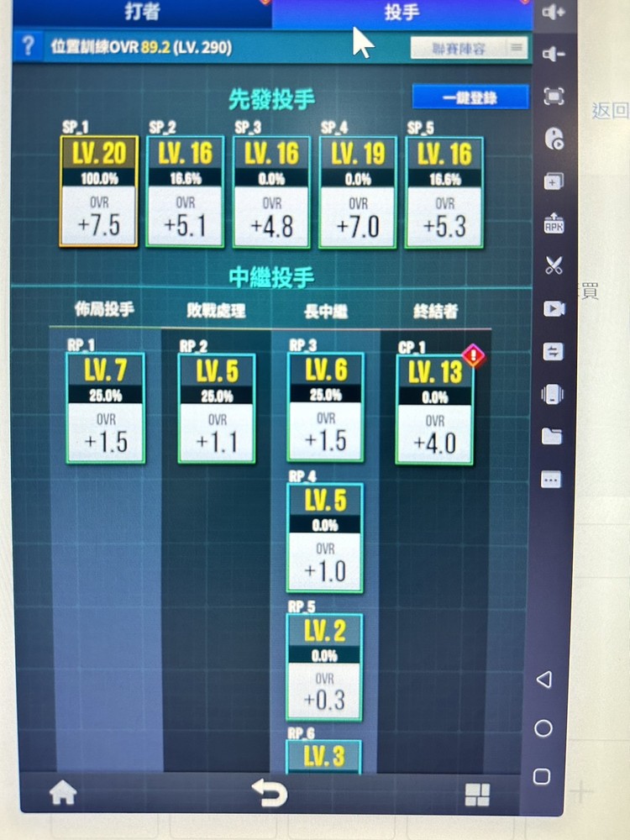Select the SP_1 LV. 20 card
630x840 pixels.
point(99,192)
